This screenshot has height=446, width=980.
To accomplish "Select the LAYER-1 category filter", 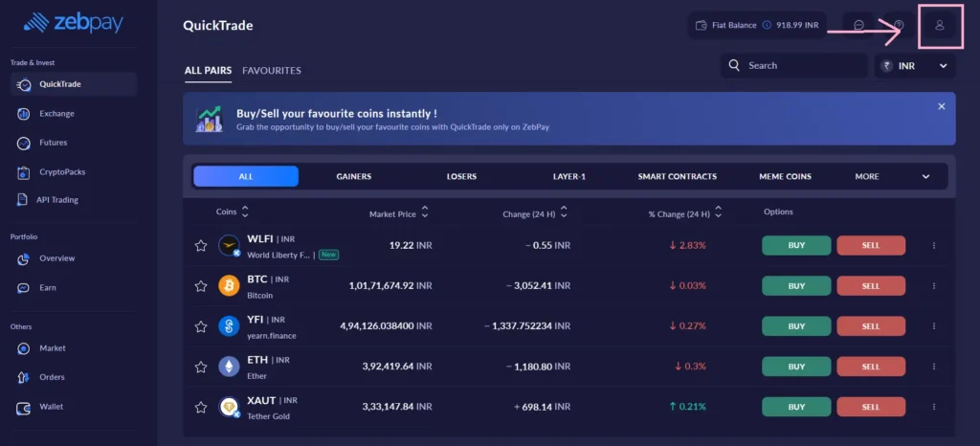I will point(569,176).
